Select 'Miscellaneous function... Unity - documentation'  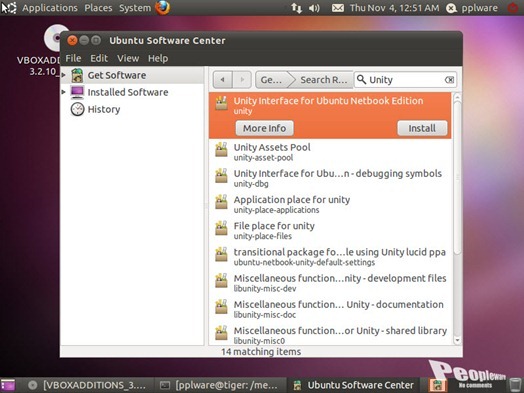coord(330,309)
